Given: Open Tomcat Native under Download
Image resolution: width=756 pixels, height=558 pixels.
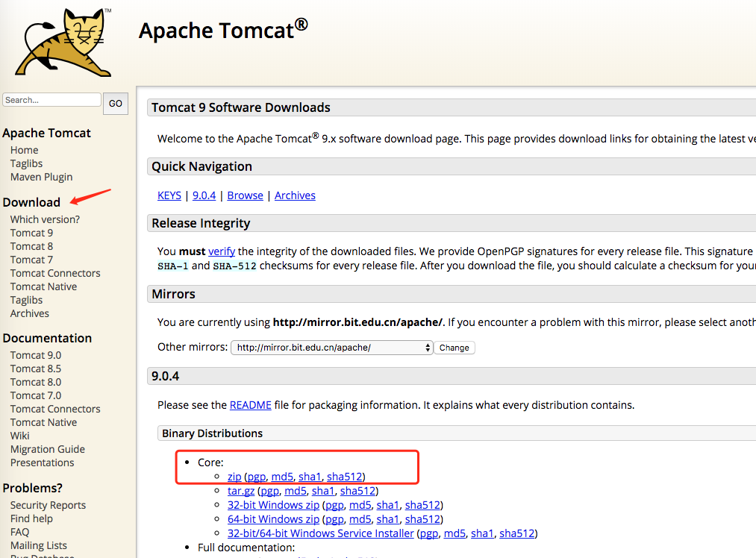Looking at the screenshot, I should [x=43, y=286].
